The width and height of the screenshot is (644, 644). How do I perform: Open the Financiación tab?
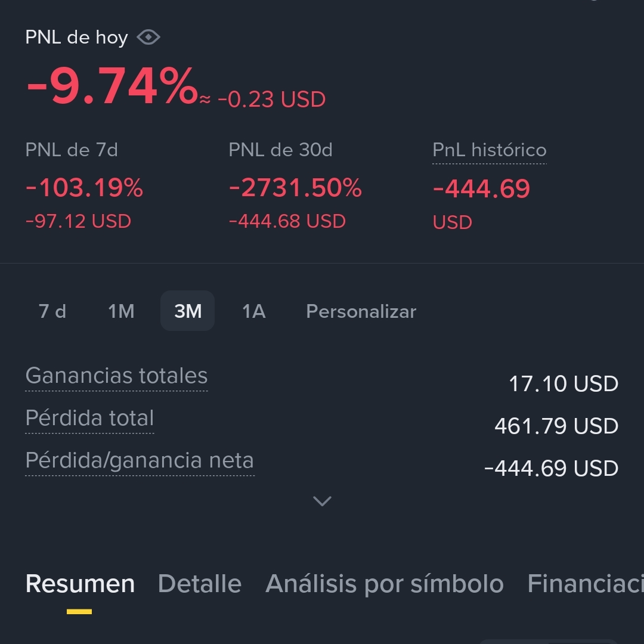pyautogui.click(x=586, y=584)
